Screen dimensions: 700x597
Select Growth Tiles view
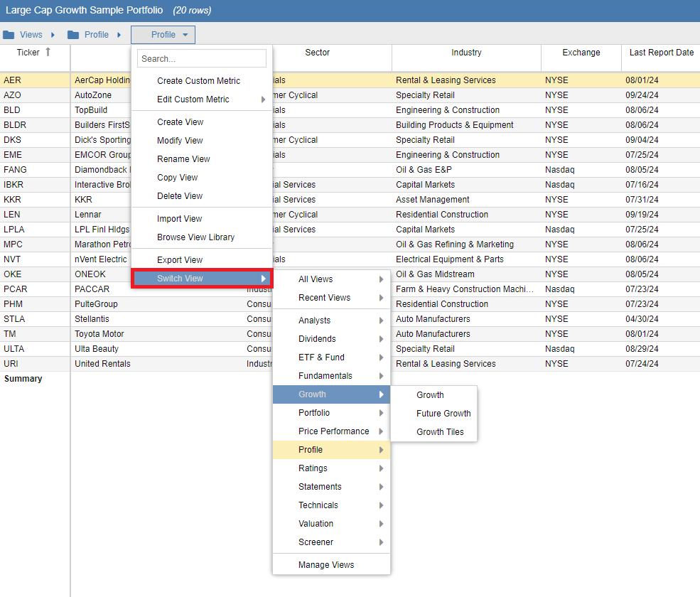(x=440, y=432)
